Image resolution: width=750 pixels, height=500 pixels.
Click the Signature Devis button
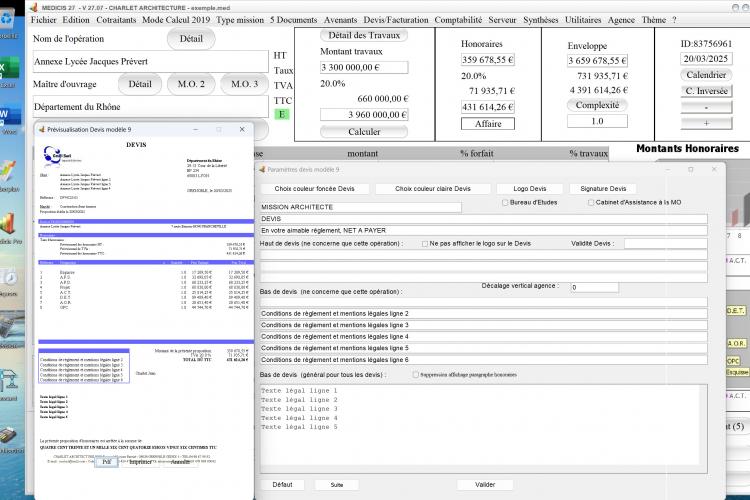pos(603,189)
